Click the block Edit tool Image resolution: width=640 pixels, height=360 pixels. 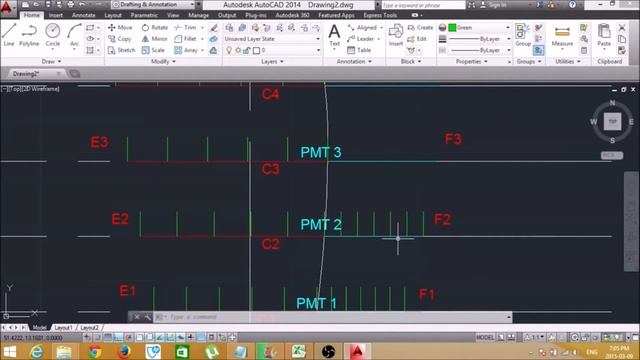[x=417, y=39]
